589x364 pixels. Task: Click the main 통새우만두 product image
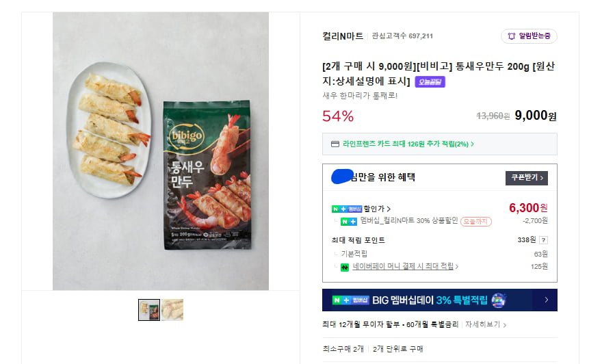[161, 151]
